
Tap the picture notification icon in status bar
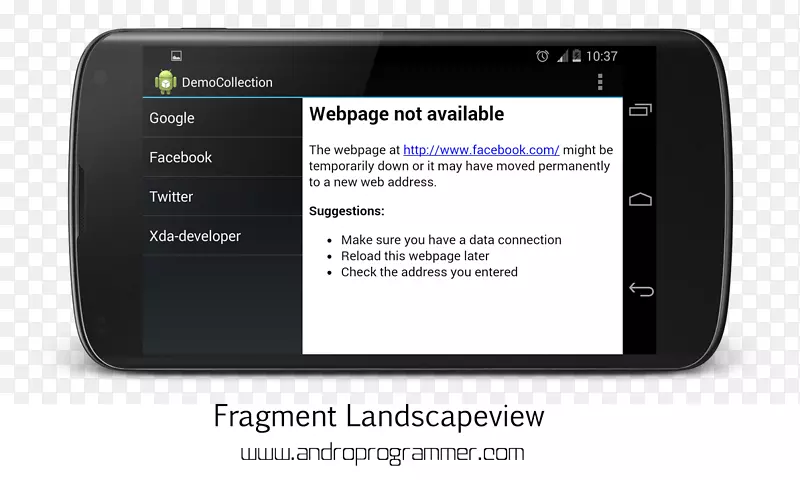click(177, 56)
